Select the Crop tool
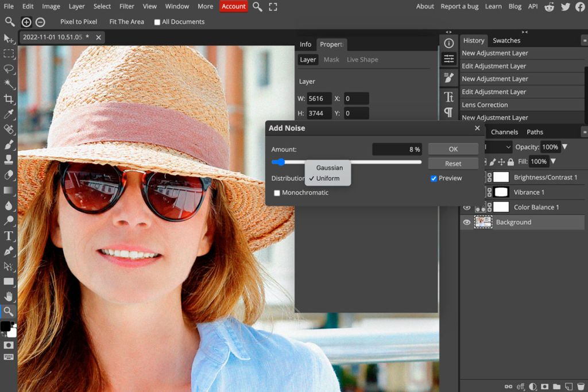This screenshot has width=588, height=392. [x=8, y=98]
